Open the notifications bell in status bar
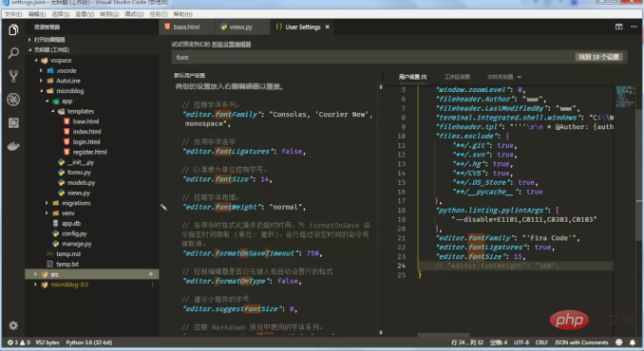The height and width of the screenshot is (351, 644). pyautogui.click(x=633, y=342)
